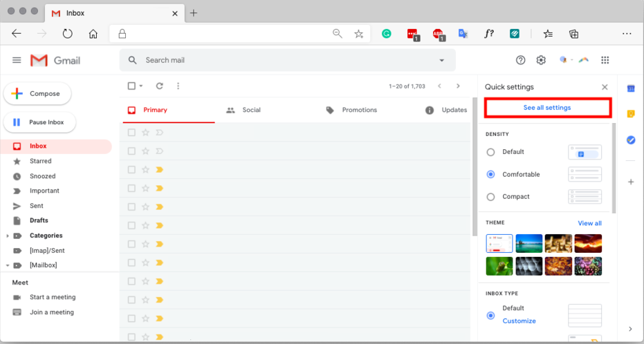
Task: Open the Google Keep side panel icon
Action: tap(631, 115)
